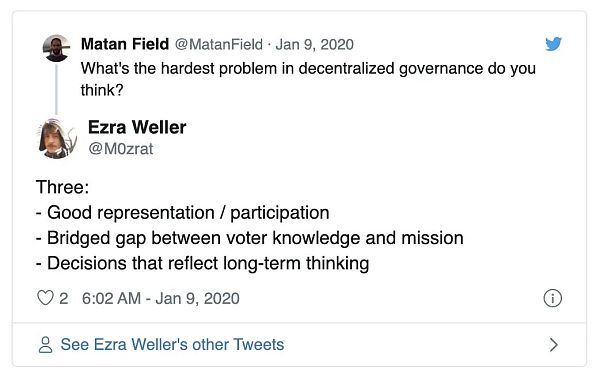Click the like count number 2

coord(64,298)
